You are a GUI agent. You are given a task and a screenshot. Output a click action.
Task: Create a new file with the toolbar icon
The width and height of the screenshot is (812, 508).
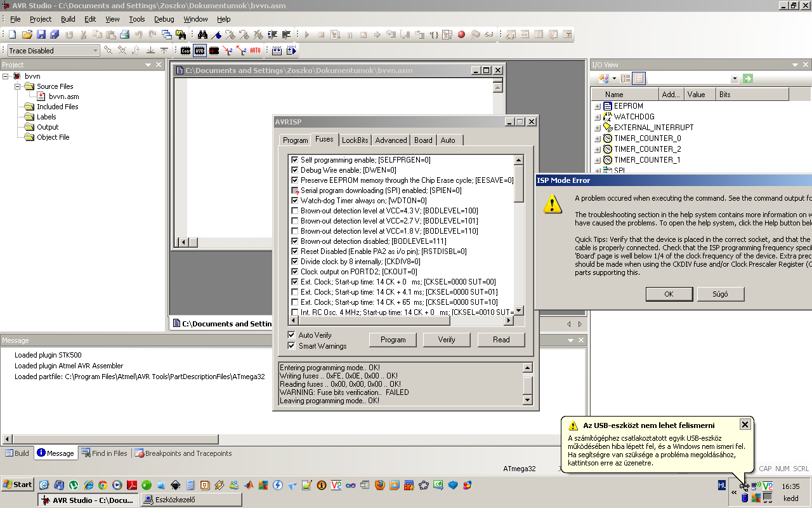(x=13, y=34)
